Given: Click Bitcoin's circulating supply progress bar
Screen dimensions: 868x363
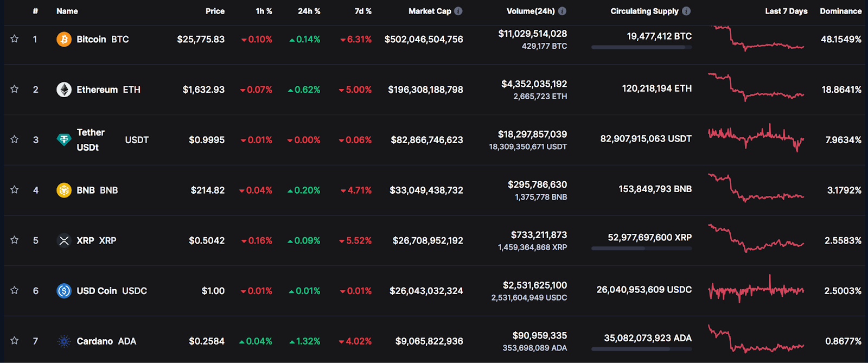Looking at the screenshot, I should tap(641, 48).
